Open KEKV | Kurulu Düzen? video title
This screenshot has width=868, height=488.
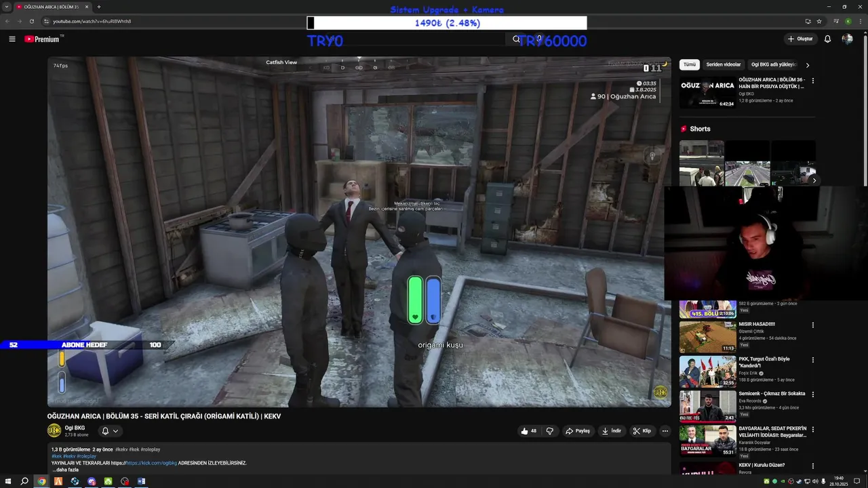coord(762,465)
